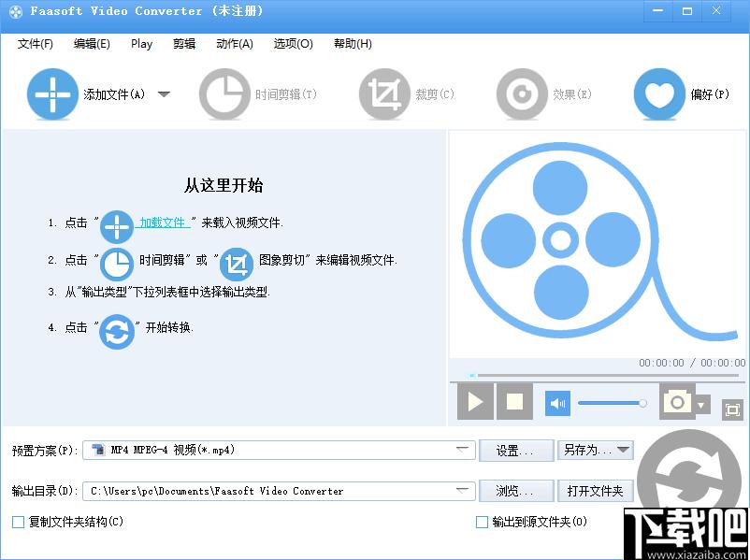This screenshot has width=750, height=560.
Task: Click the 00:00:00 / 00:00:00 time display
Action: 692,363
